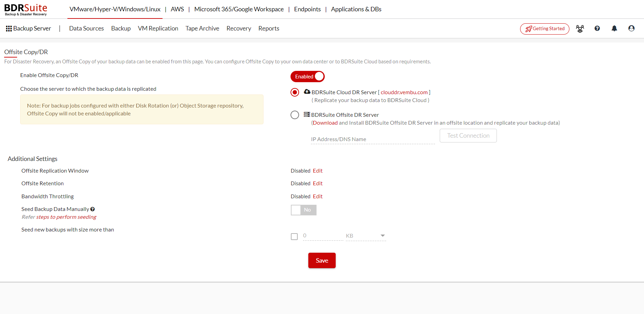Open the Reports menu

(x=269, y=28)
